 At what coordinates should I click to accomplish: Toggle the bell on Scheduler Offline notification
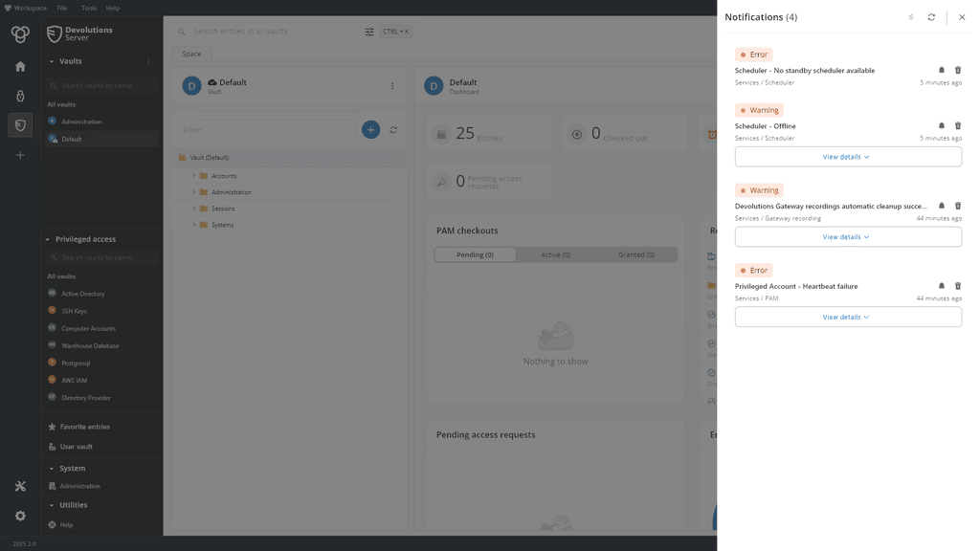click(940, 125)
